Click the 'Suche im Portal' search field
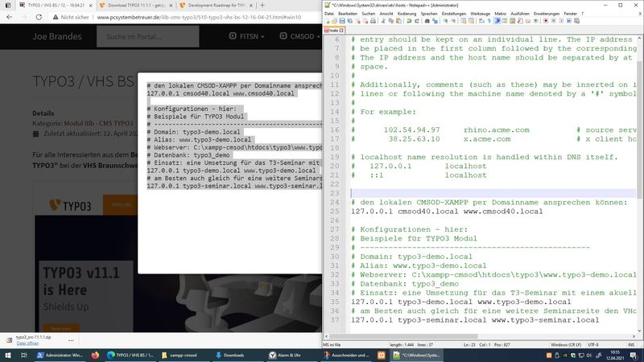The width and height of the screenshot is (644, 362). pos(149,36)
